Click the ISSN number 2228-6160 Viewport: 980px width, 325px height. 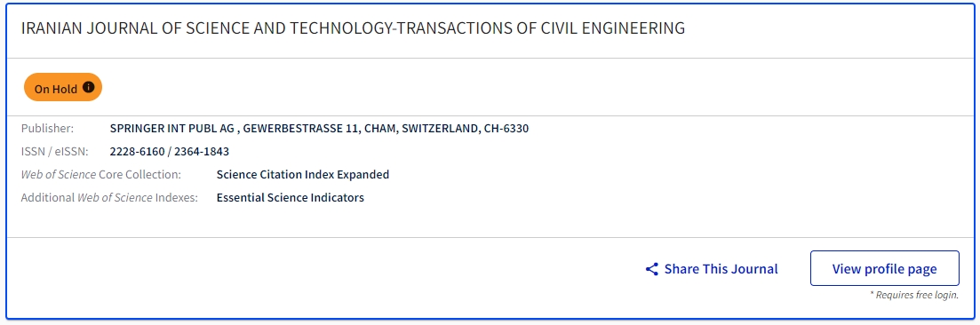[135, 151]
